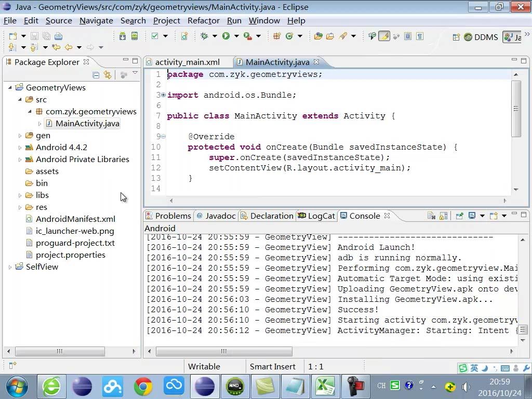Open the Refactor menu
The height and width of the screenshot is (399, 532).
coord(203,21)
